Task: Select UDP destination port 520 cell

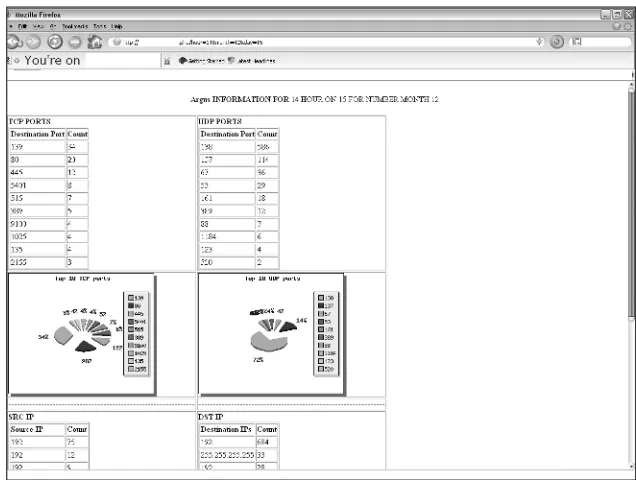Action: [x=227, y=262]
